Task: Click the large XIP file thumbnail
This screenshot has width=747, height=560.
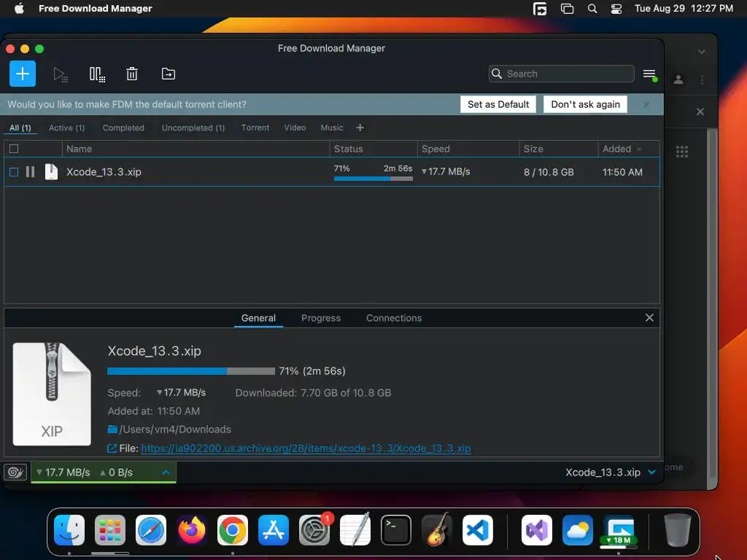Action: pyautogui.click(x=52, y=394)
